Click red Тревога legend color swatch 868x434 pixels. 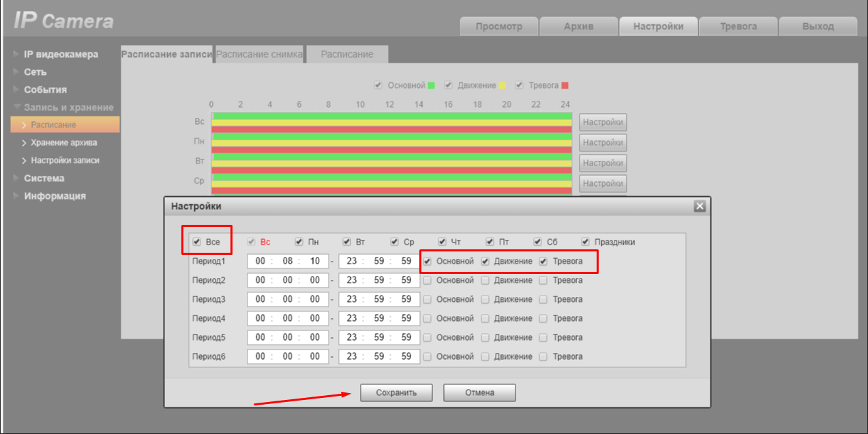click(565, 85)
